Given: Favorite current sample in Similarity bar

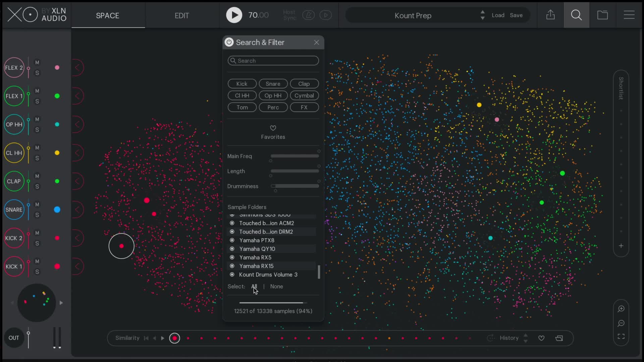Looking at the screenshot, I should [541, 338].
